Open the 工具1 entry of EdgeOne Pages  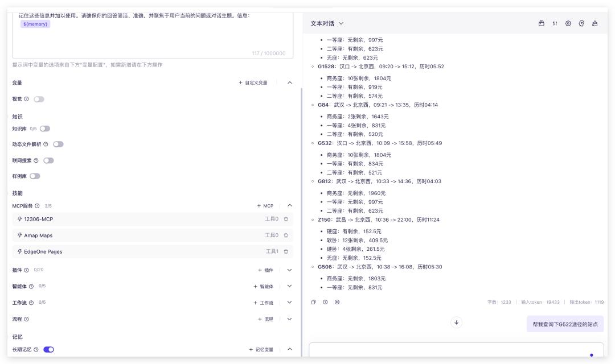tap(272, 251)
